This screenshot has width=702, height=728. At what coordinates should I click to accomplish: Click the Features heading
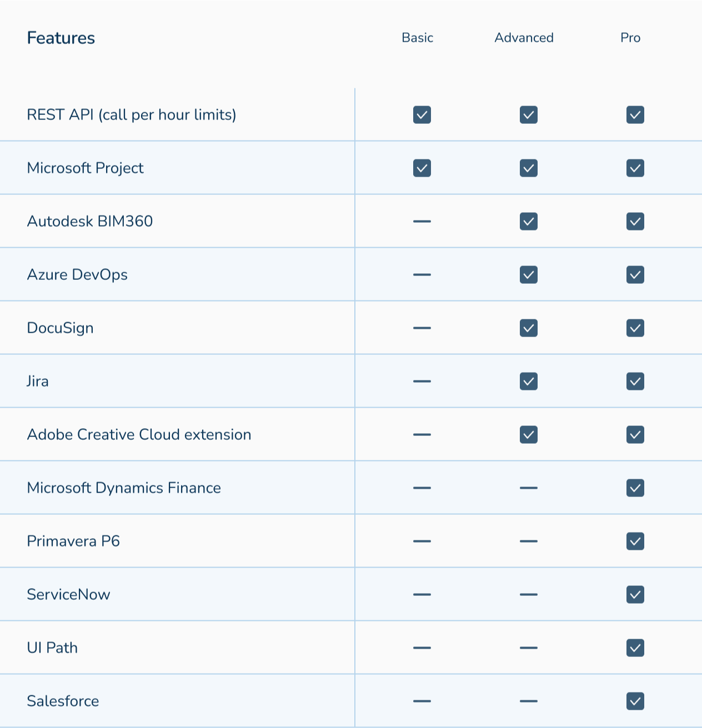(x=61, y=38)
